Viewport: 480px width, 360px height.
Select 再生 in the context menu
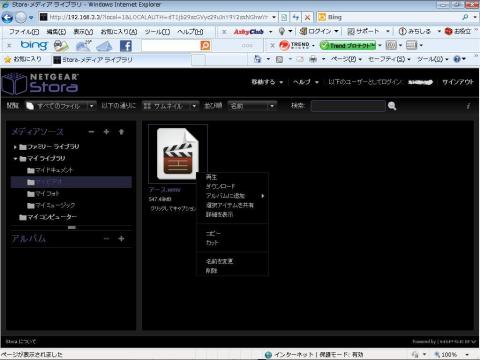click(211, 177)
